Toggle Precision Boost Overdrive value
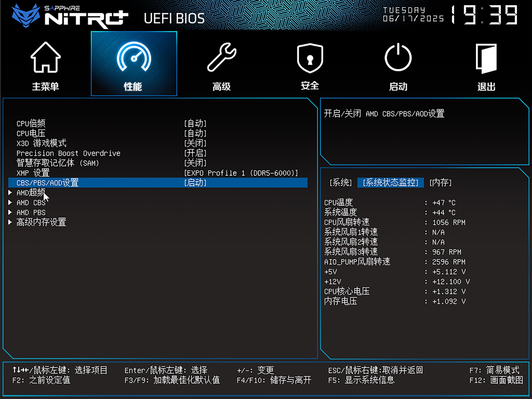The image size is (532, 399). [195, 153]
